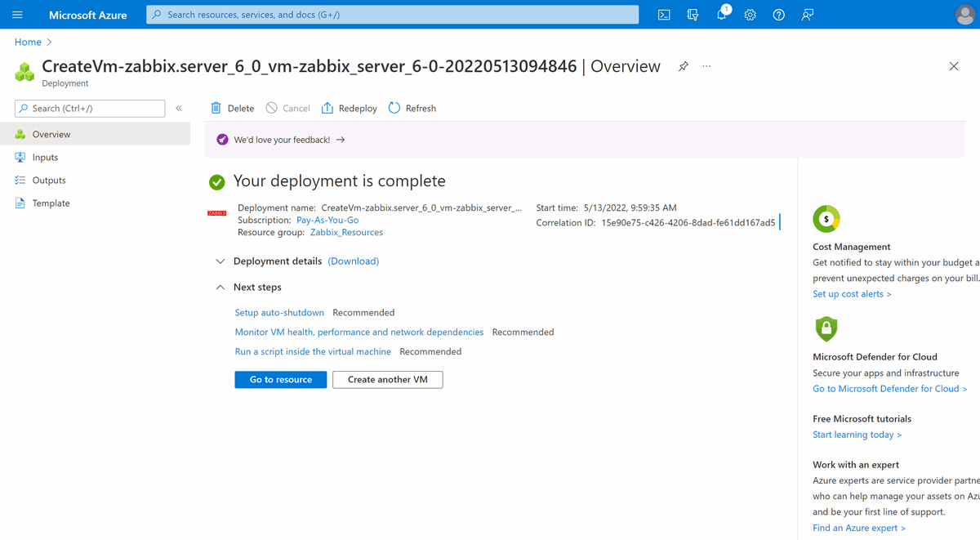980x540 pixels.
Task: Open Go to Microsoft Defender for Cloud
Action: pyautogui.click(x=889, y=389)
